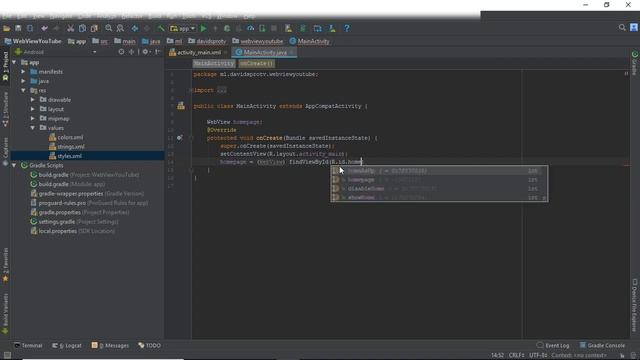This screenshot has width=640, height=360.
Task: Open the Gradle side tool tab
Action: [x=635, y=64]
